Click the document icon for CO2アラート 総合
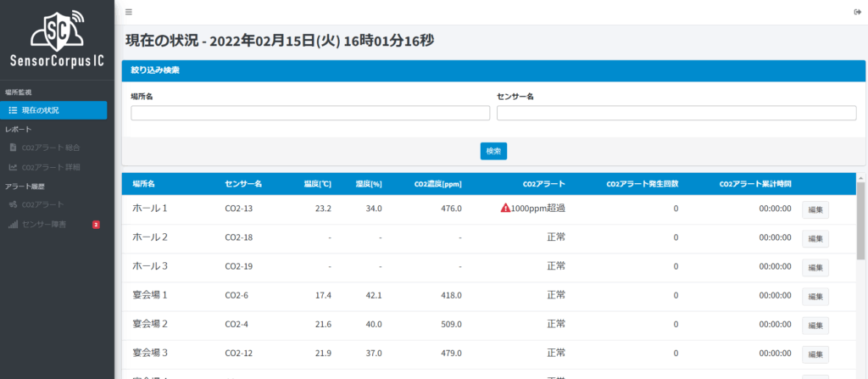868x379 pixels. tap(13, 147)
